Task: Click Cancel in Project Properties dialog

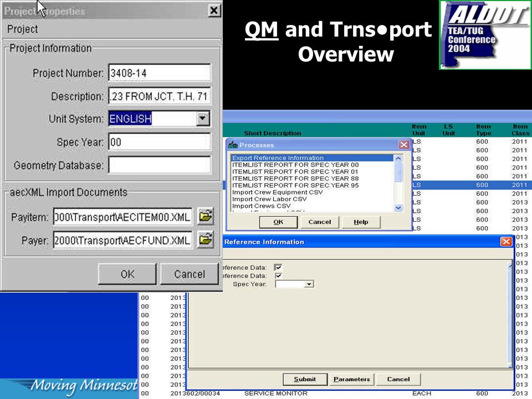Action: point(190,274)
